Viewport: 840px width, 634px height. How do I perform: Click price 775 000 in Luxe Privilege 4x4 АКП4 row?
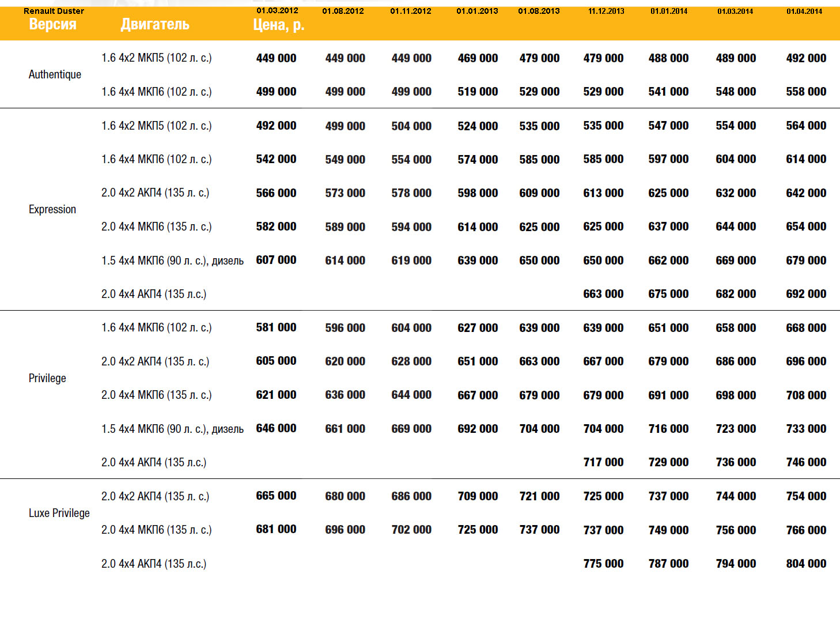point(603,564)
